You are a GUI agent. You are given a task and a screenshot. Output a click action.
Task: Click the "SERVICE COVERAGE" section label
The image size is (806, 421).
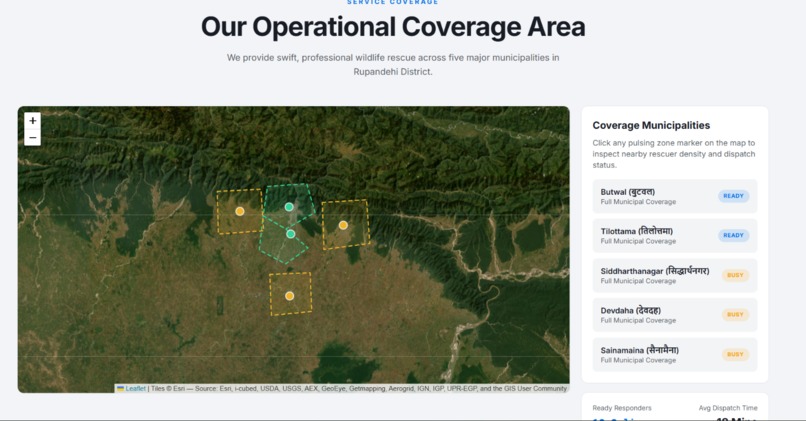[x=393, y=2]
